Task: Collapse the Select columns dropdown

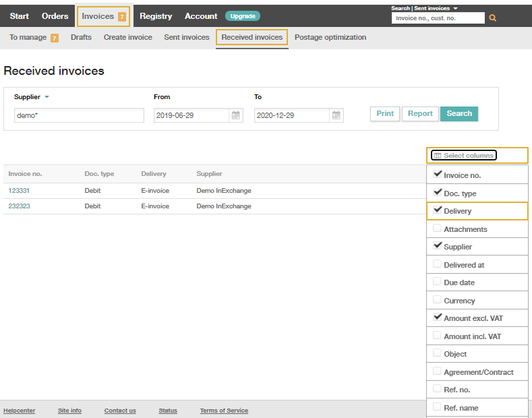Action: [x=464, y=155]
